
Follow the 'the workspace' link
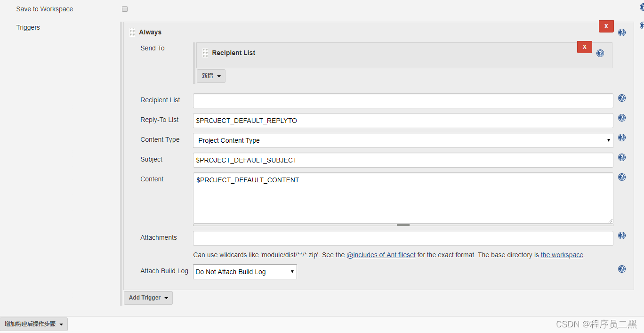click(x=562, y=255)
